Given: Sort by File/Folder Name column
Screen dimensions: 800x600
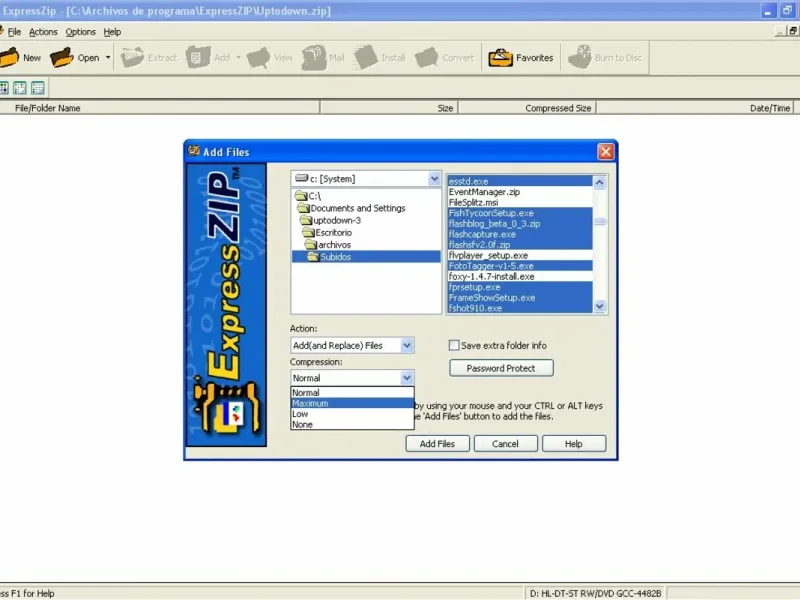Looking at the screenshot, I should 160,108.
